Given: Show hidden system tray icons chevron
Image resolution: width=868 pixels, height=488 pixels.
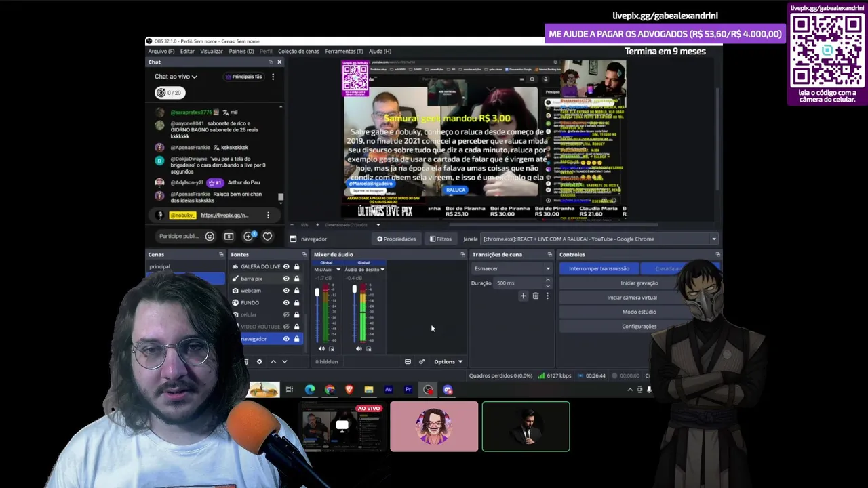Looking at the screenshot, I should (630, 389).
